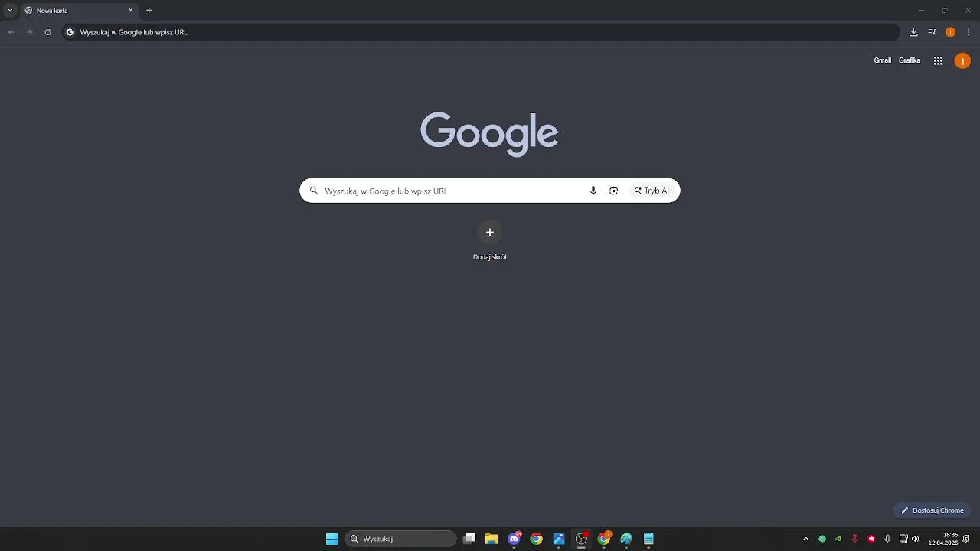Start voice search with microphone icon
Viewport: 980px width, 551px height.
593,191
